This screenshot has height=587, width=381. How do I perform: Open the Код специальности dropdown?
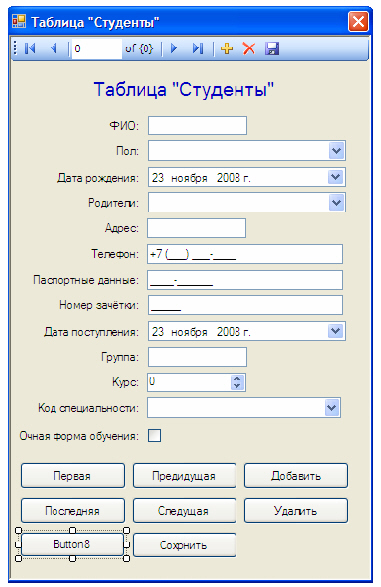coord(332,408)
